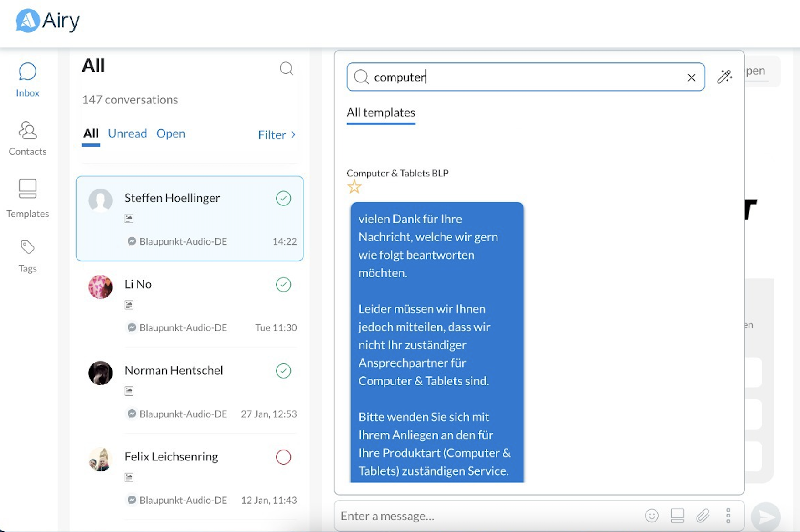
Task: Click the Airy logo
Action: [46, 20]
